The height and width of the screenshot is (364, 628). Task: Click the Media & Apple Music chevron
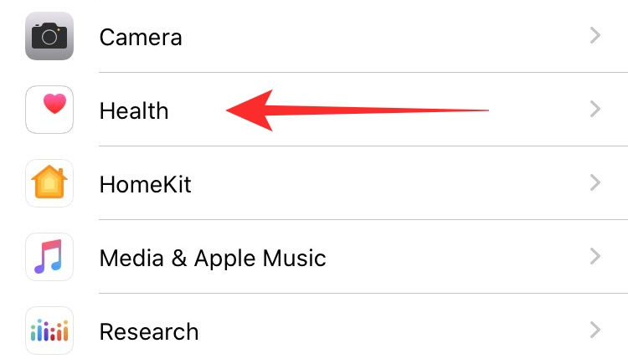pos(595,257)
